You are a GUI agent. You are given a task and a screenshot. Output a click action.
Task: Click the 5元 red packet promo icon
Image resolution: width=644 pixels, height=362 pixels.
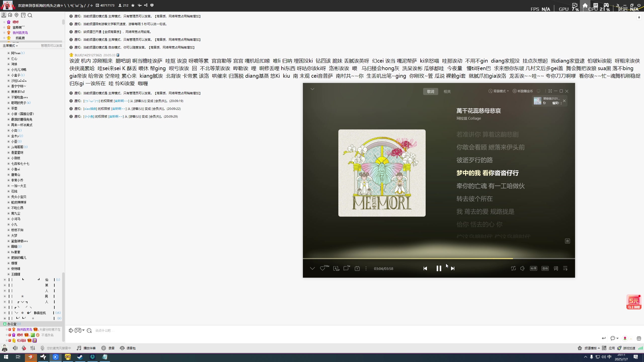coord(634,302)
